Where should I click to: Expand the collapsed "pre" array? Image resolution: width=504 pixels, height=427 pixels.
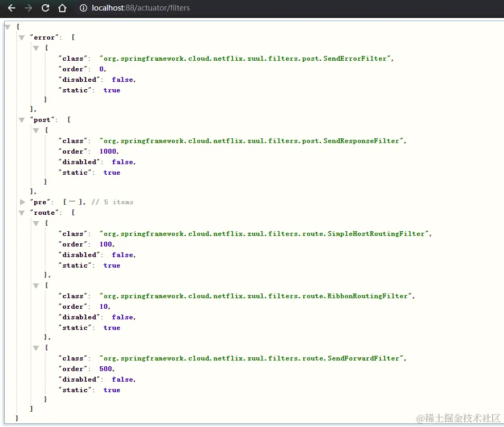[x=22, y=202]
